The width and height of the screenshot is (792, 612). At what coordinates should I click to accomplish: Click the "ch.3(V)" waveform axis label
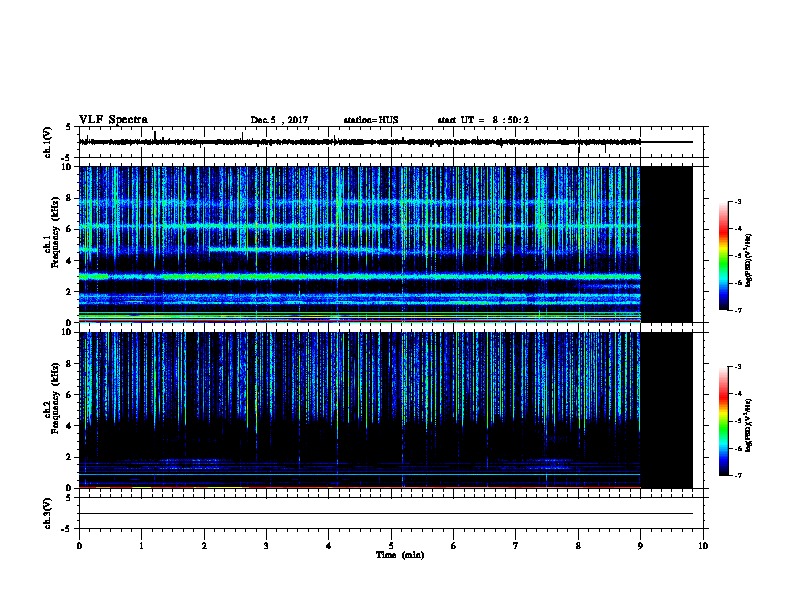pyautogui.click(x=47, y=513)
